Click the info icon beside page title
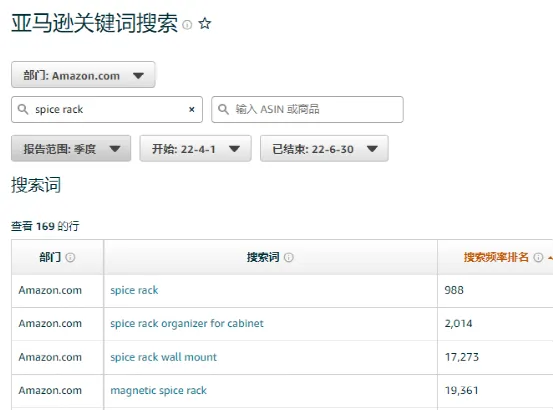553x410 pixels. click(x=187, y=25)
